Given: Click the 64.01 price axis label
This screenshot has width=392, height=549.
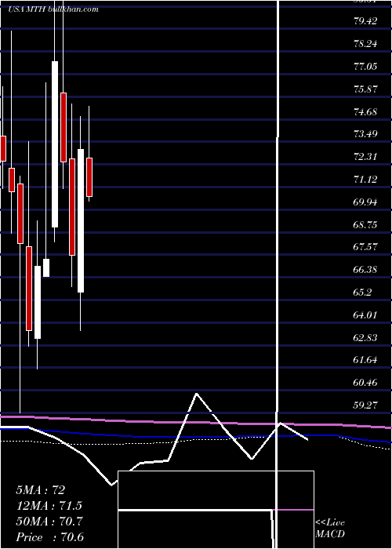Looking at the screenshot, I should pos(365,314).
